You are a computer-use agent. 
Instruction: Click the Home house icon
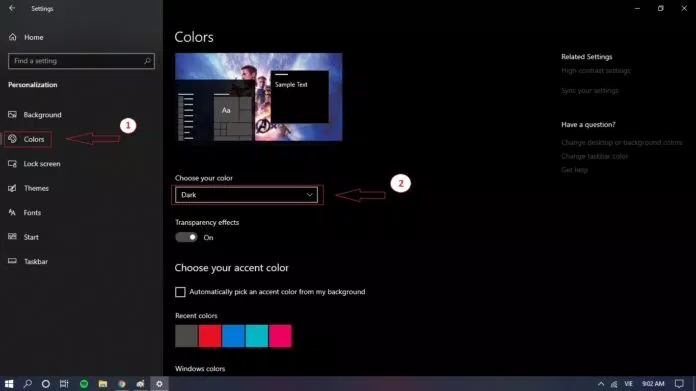coord(12,37)
